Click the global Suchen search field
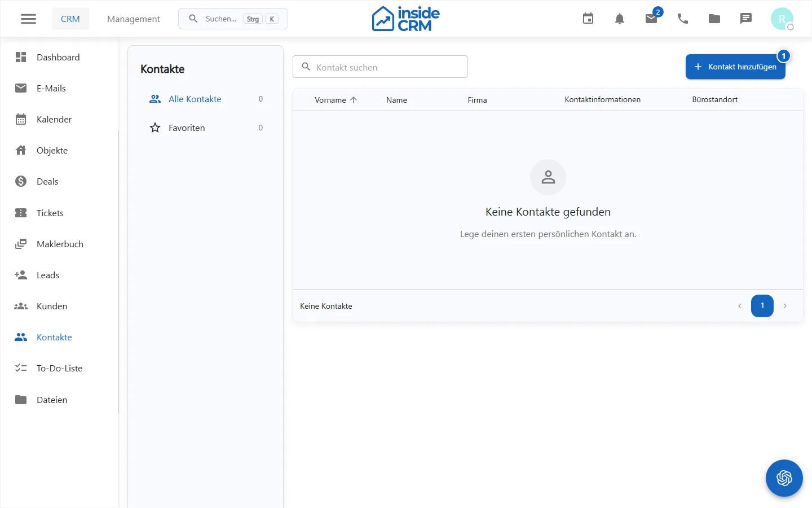The width and height of the screenshot is (812, 508). click(233, 19)
